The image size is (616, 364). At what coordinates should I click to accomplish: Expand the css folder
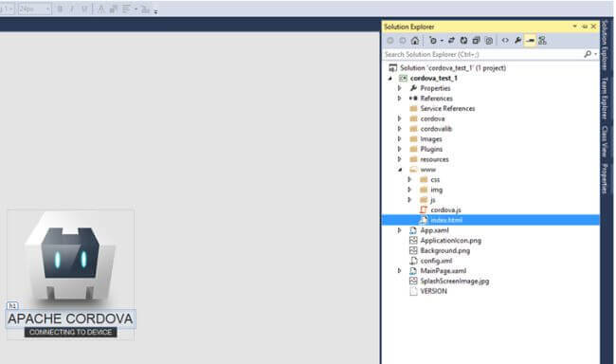click(409, 180)
